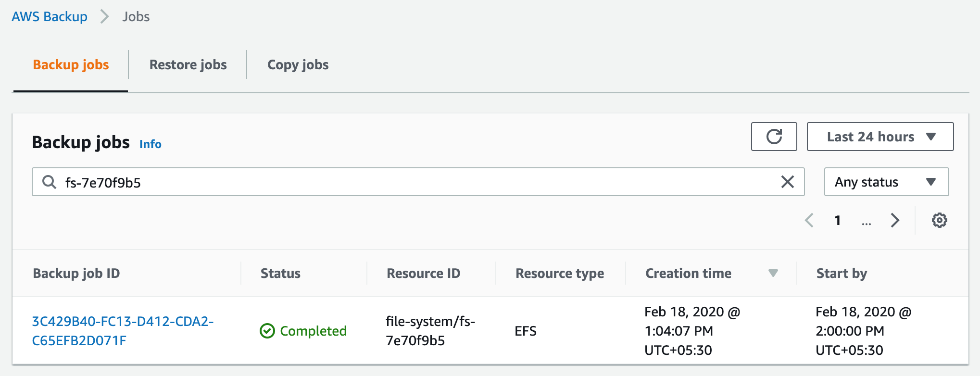
Task: Click the Info link beside Backup jobs
Action: [x=150, y=144]
